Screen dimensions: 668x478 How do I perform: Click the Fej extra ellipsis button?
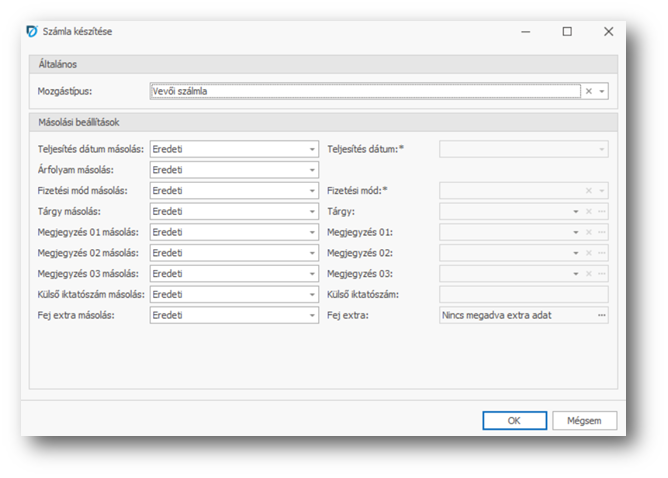601,315
